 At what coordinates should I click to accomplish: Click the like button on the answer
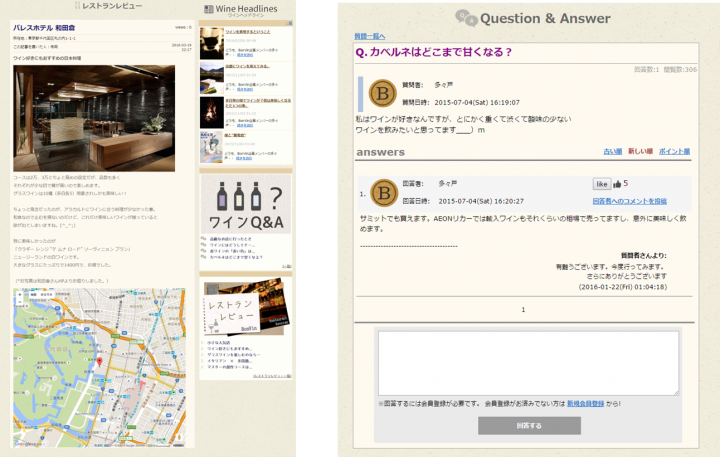(602, 184)
